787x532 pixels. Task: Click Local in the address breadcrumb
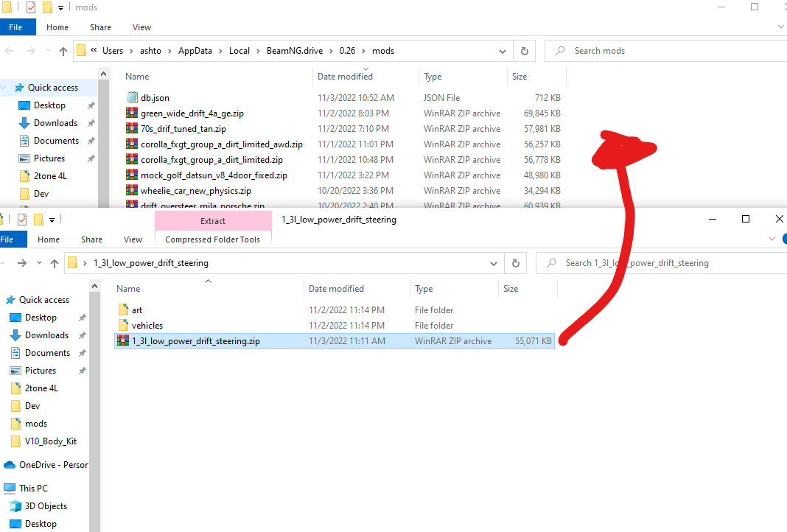(x=239, y=51)
